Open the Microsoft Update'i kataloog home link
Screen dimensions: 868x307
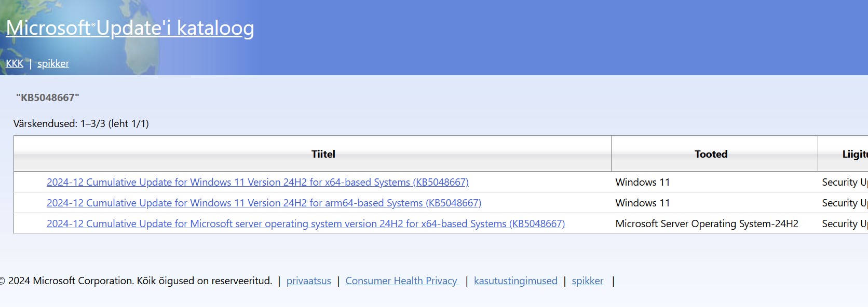coord(130,28)
